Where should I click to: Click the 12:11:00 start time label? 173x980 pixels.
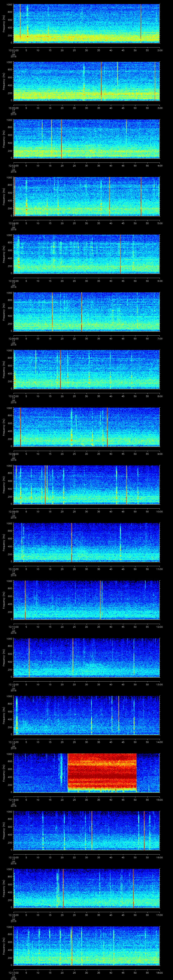click(14, 627)
